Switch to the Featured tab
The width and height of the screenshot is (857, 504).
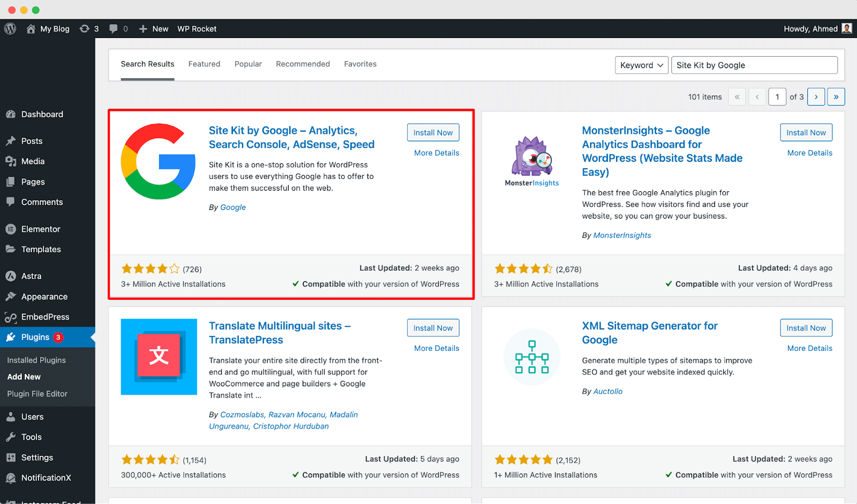tap(204, 64)
